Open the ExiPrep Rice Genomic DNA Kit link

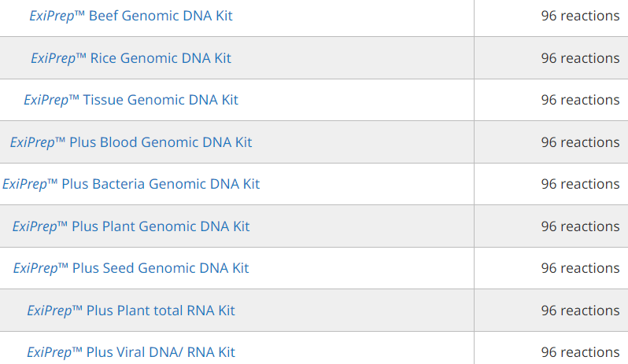pyautogui.click(x=131, y=58)
